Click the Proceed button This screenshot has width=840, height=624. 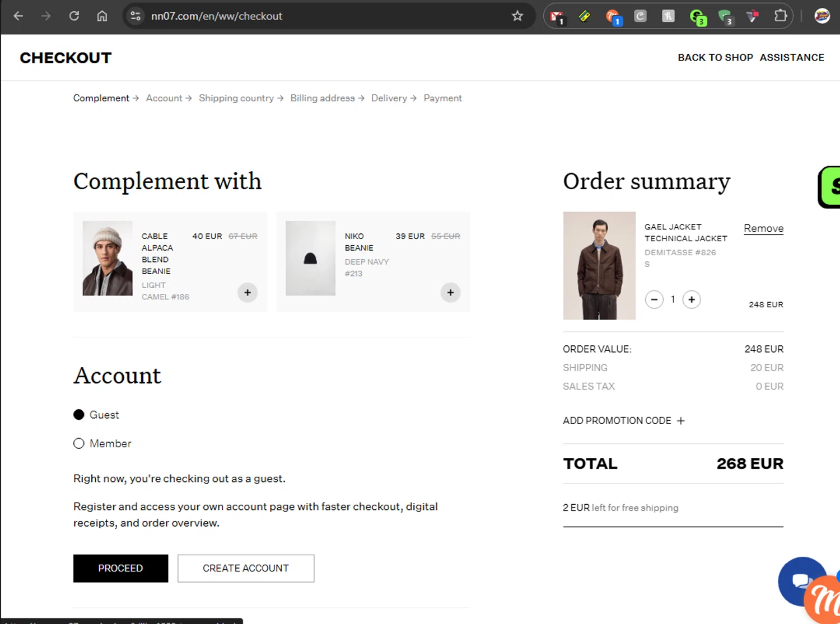tap(120, 568)
